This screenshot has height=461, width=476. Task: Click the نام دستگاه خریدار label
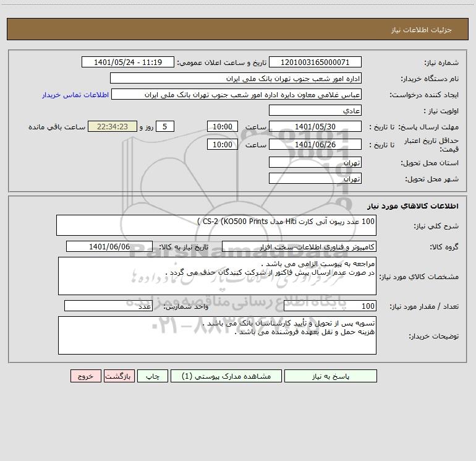point(430,79)
